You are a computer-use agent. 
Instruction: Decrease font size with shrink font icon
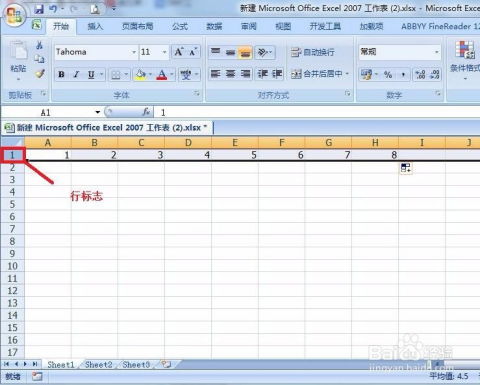[193, 52]
